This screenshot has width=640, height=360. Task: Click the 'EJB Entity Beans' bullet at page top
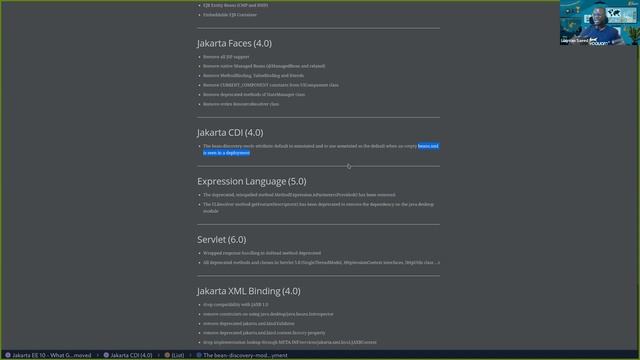point(236,5)
